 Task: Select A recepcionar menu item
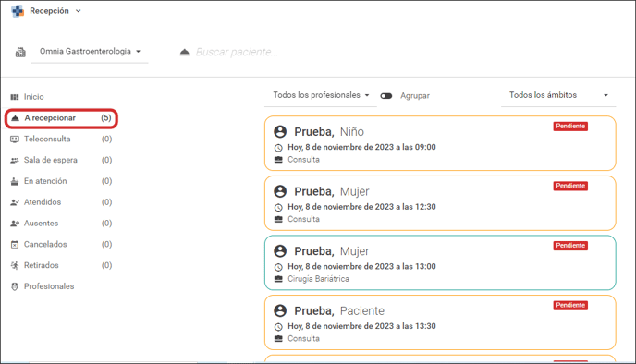61,118
